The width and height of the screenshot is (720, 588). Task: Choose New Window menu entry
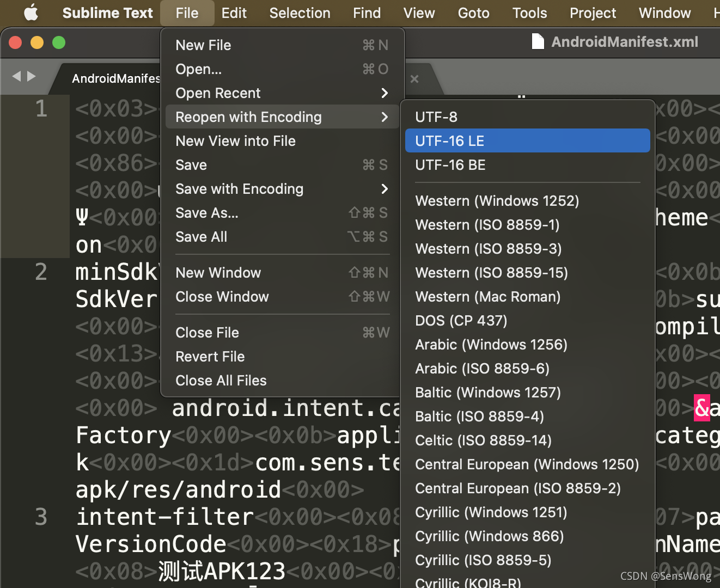[283, 273]
